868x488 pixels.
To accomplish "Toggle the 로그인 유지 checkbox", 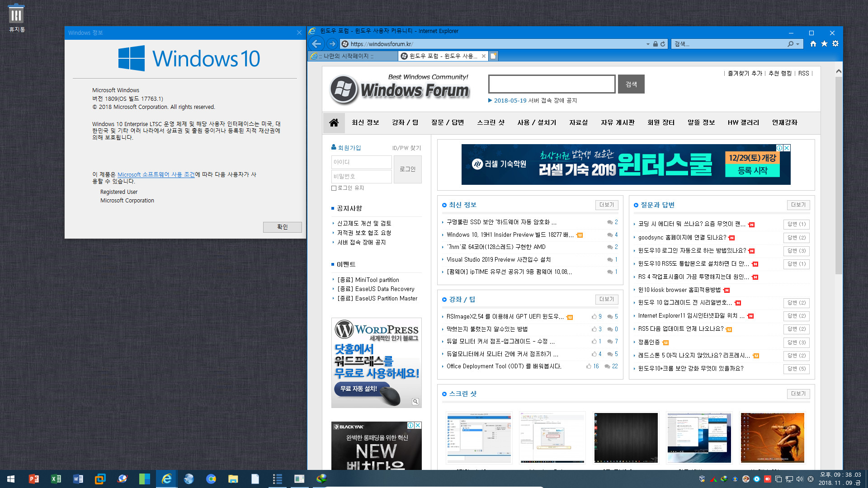I will click(334, 188).
